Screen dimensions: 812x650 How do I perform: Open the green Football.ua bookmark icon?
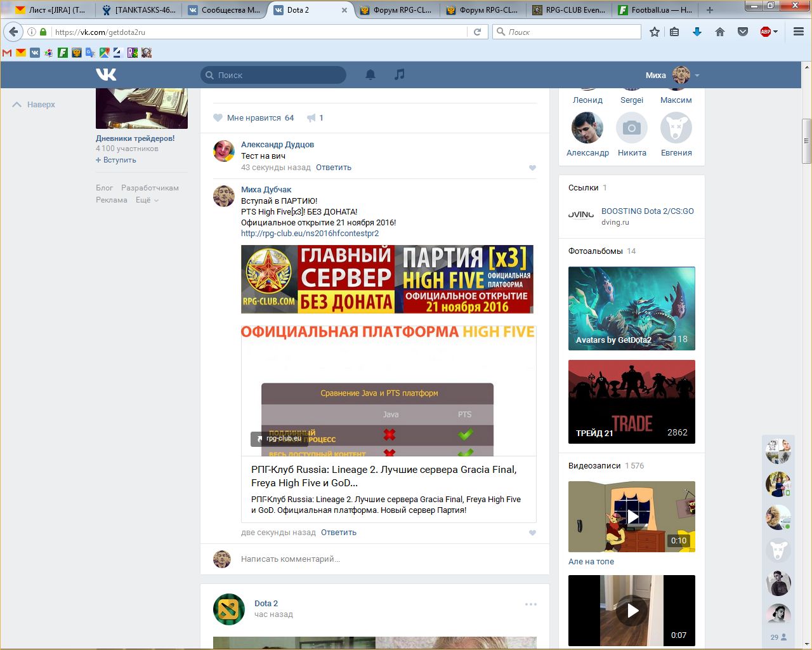coord(63,53)
